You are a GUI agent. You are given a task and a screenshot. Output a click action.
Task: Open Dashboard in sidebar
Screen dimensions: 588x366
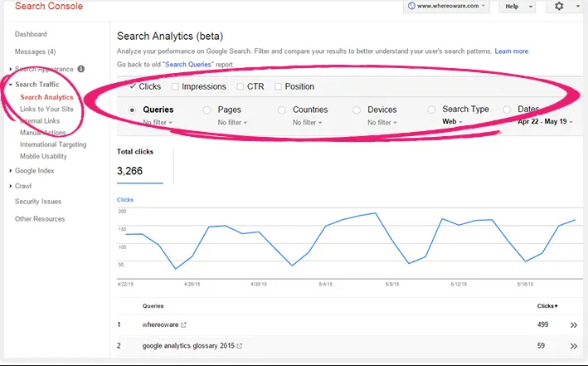31,34
